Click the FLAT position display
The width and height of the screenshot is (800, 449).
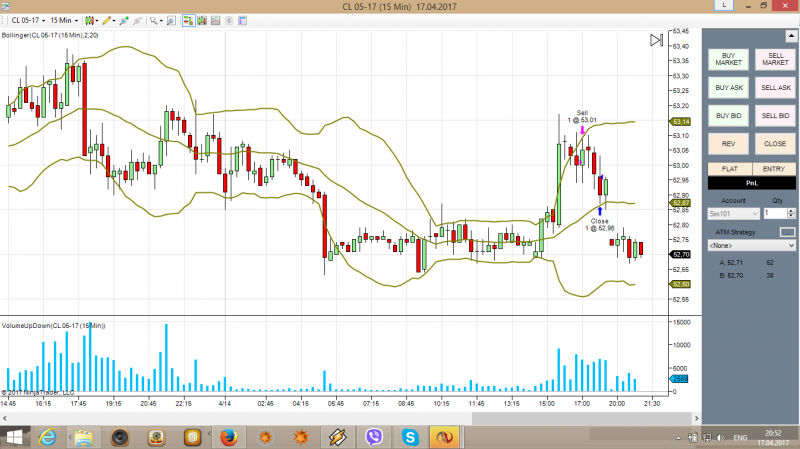click(730, 169)
